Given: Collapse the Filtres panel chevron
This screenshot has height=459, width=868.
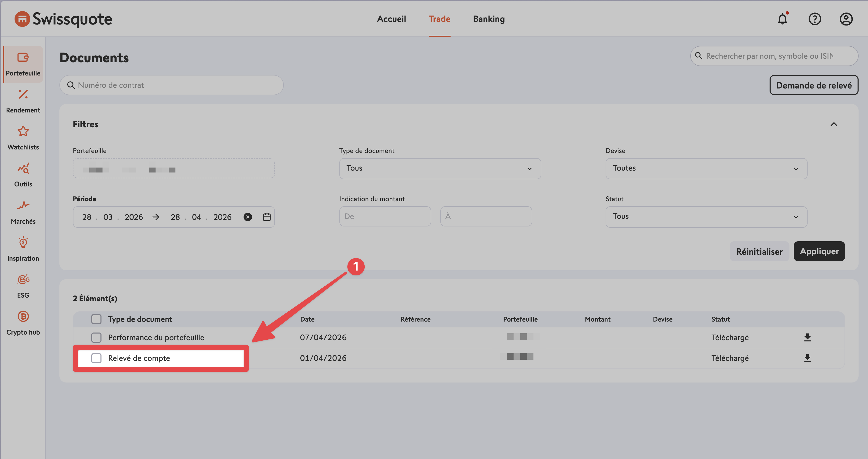Looking at the screenshot, I should point(834,124).
